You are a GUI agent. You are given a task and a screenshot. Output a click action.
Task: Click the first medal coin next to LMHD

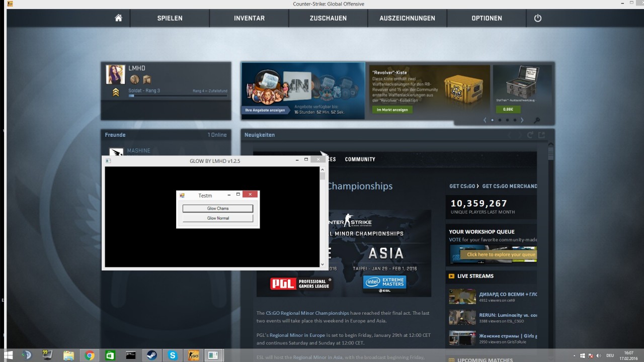click(134, 79)
